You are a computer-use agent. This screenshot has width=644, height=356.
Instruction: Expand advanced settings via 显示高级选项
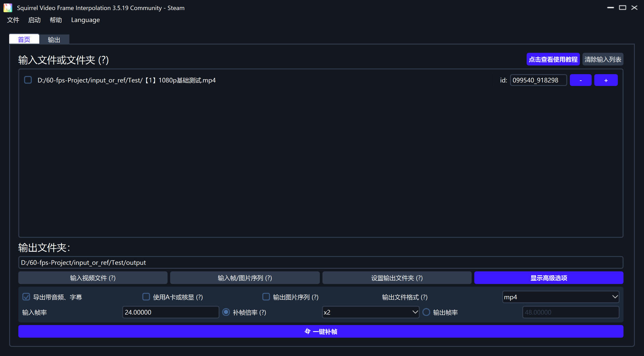[548, 278]
